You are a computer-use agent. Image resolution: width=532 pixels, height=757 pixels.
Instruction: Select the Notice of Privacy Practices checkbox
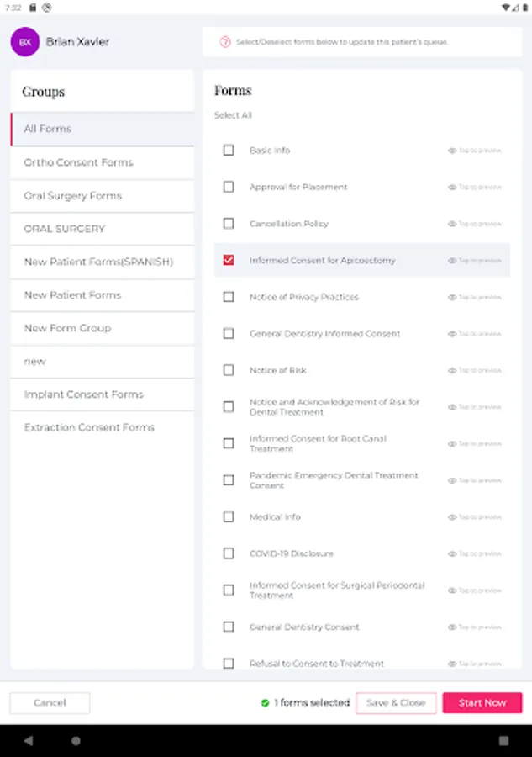pyautogui.click(x=229, y=297)
